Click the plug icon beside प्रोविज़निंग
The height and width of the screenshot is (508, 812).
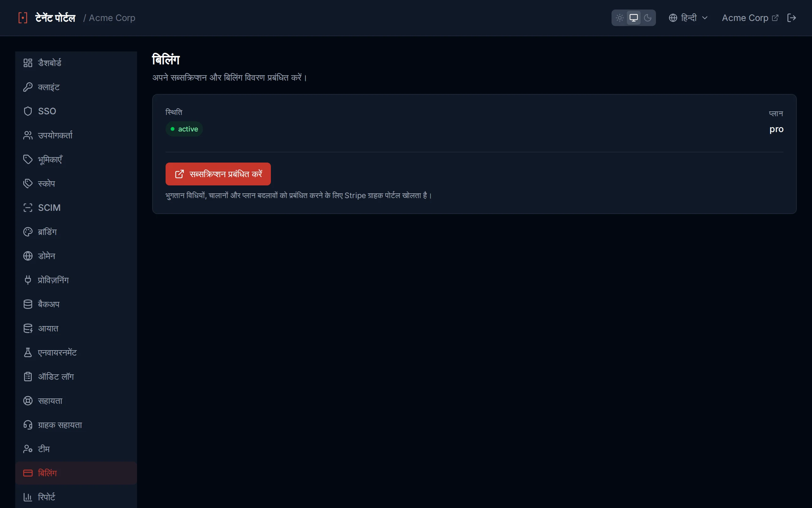(x=28, y=280)
